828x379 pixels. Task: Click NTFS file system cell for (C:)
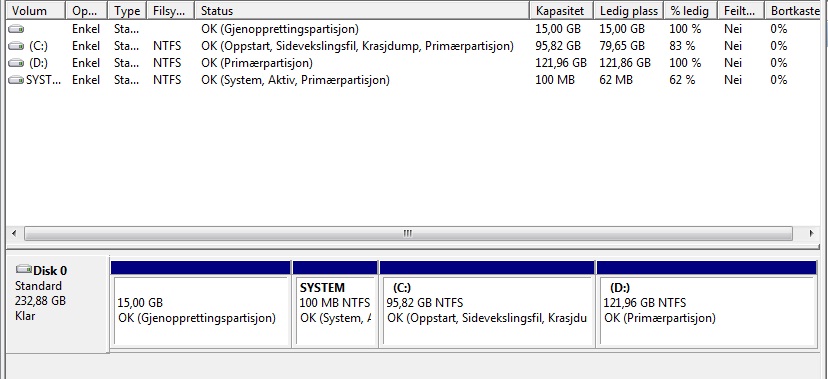tap(167, 46)
